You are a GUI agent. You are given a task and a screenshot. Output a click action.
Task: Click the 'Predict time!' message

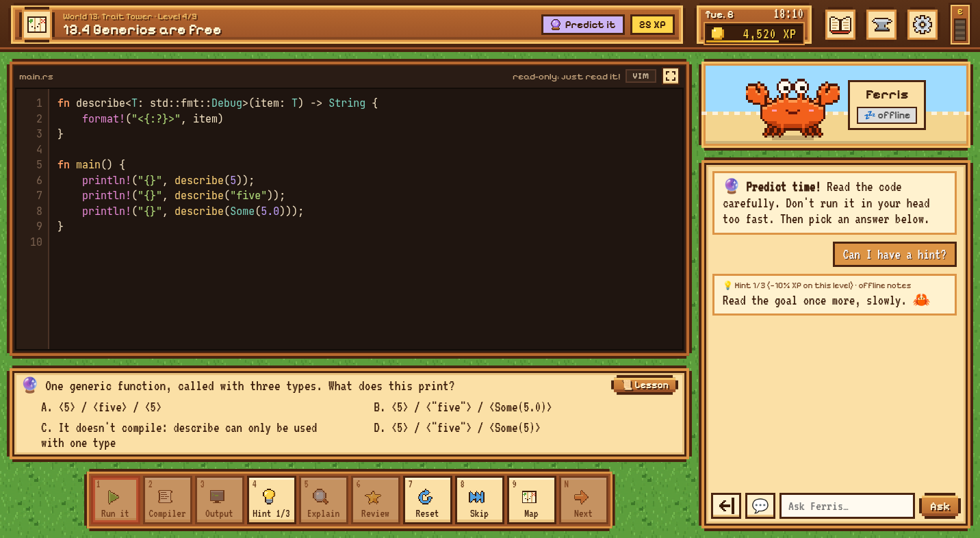point(834,203)
